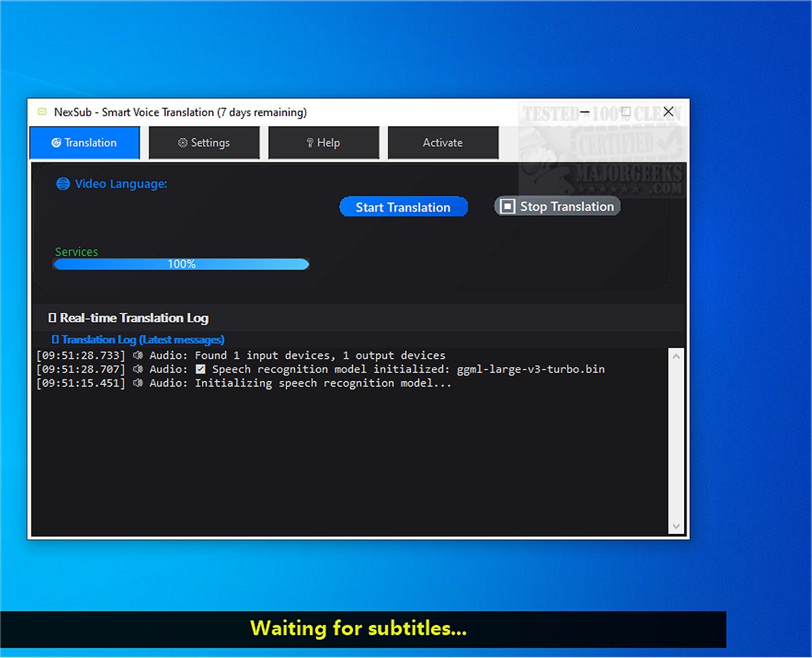The height and width of the screenshot is (658, 812).
Task: Click the green Services label
Action: pyautogui.click(x=76, y=251)
